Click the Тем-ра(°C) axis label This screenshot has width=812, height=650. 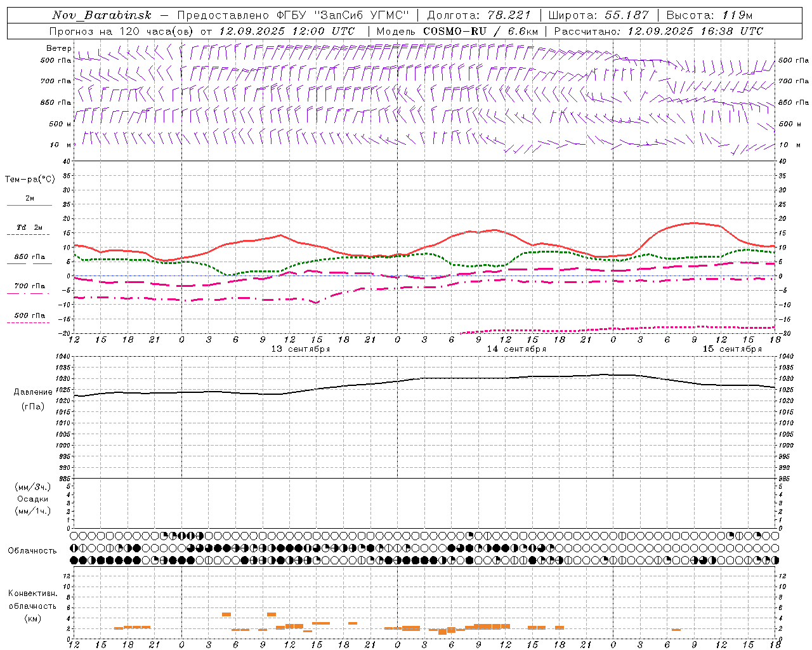click(30, 180)
